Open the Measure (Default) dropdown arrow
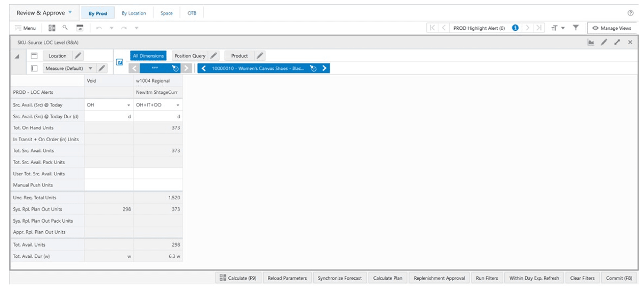Image resolution: width=644 pixels, height=292 pixels. (x=90, y=68)
